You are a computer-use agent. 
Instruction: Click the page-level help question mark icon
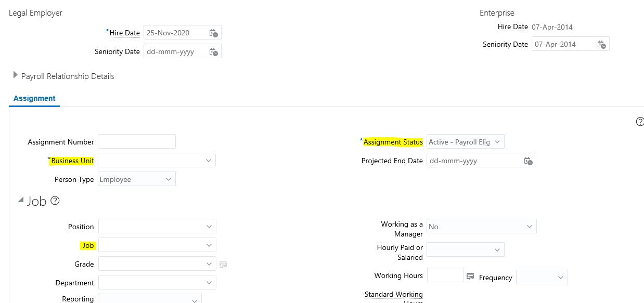pyautogui.click(x=640, y=121)
